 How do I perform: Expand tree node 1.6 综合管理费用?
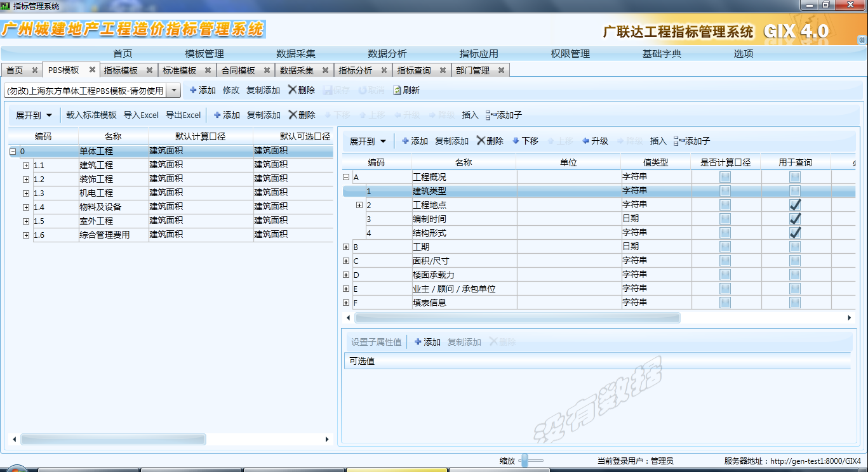(x=26, y=235)
